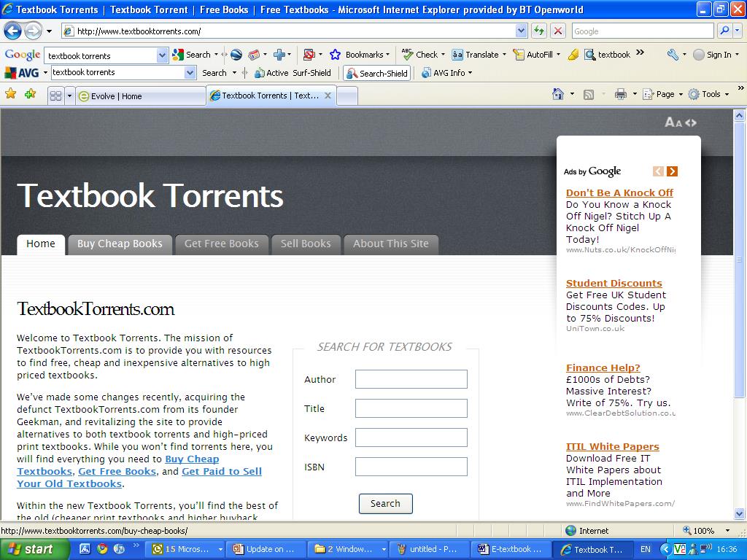Open the search provider options dropdown

738,31
